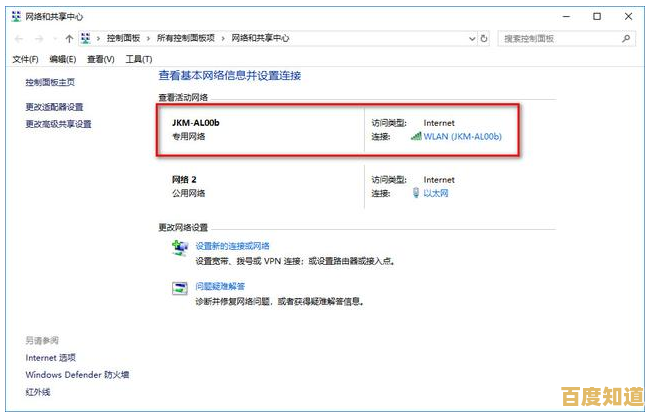Image resolution: width=649 pixels, height=415 pixels.
Task: Open the WLAN (JKM-AL00b) connection link
Action: coord(462,136)
